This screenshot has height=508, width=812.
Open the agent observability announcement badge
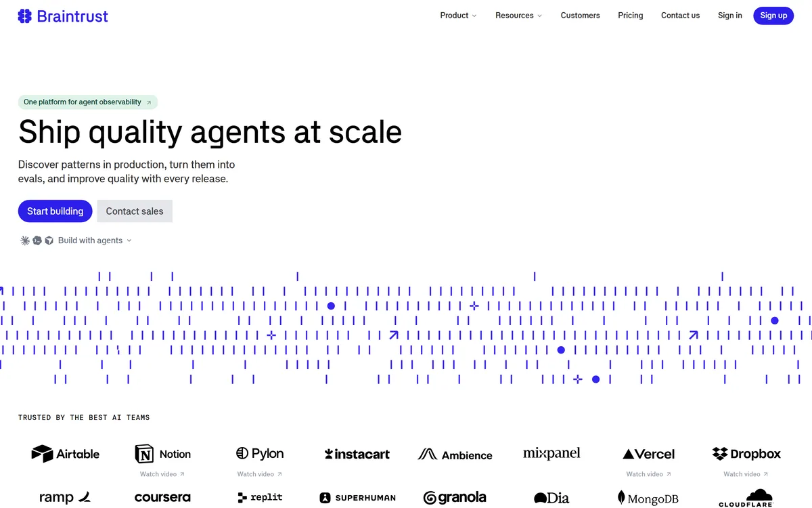[x=88, y=102]
